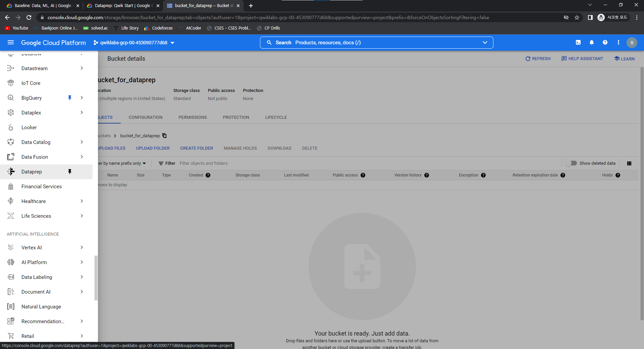Switch to the Permissions tab
The width and height of the screenshot is (644, 349).
point(193,117)
